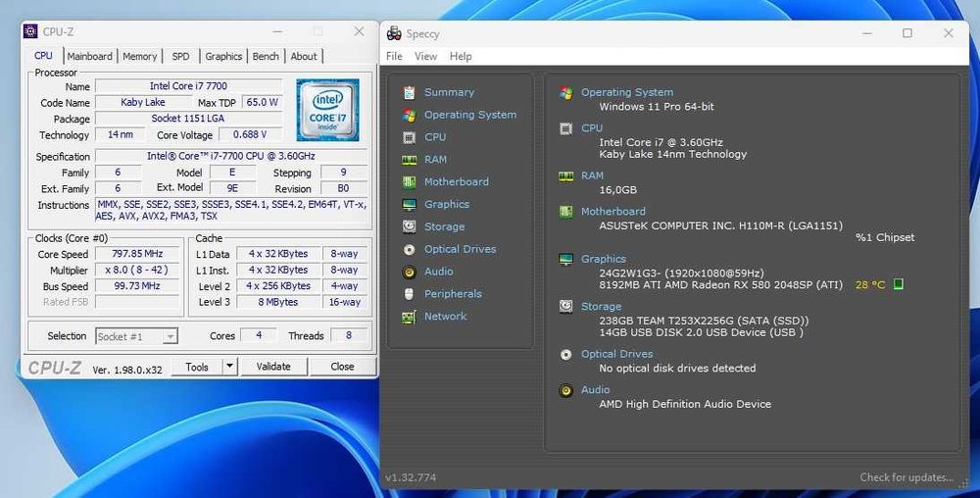
Task: Click the board icon beside Motherboard summary heading
Action: [x=566, y=212]
